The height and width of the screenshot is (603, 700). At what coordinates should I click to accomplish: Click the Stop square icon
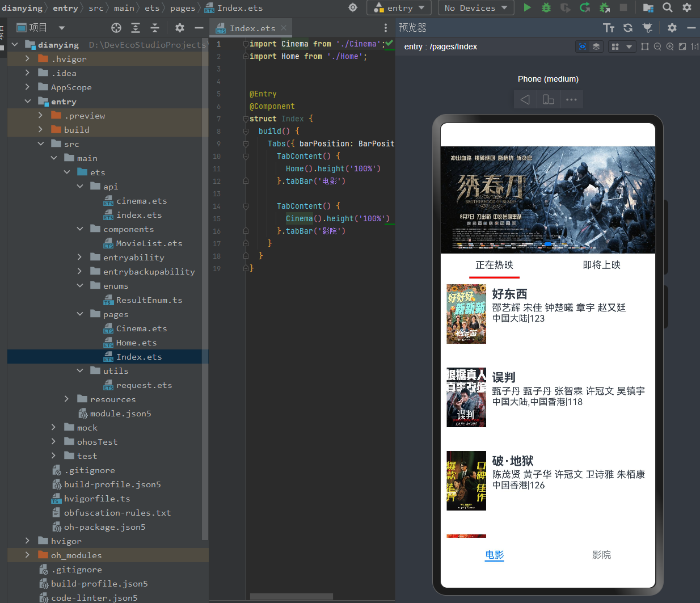[623, 7]
